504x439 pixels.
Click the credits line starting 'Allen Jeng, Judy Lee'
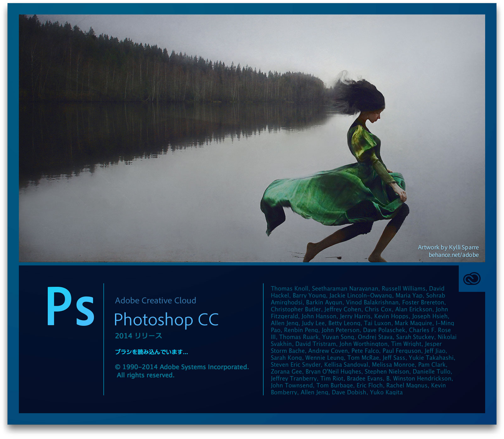pos(363,323)
